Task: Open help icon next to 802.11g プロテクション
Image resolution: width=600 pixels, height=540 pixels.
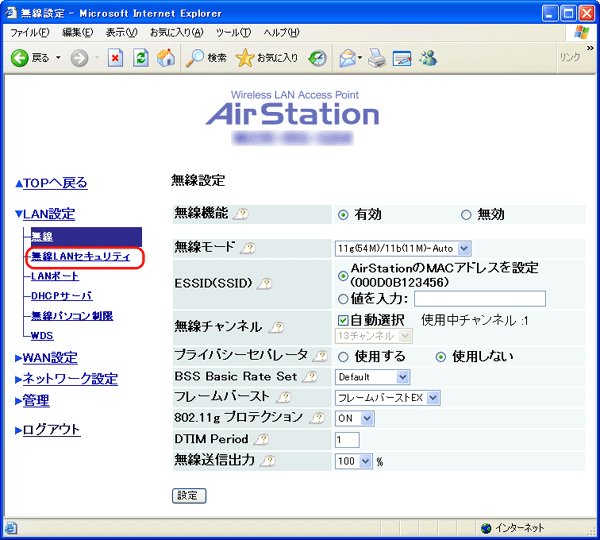Action: tap(317, 418)
